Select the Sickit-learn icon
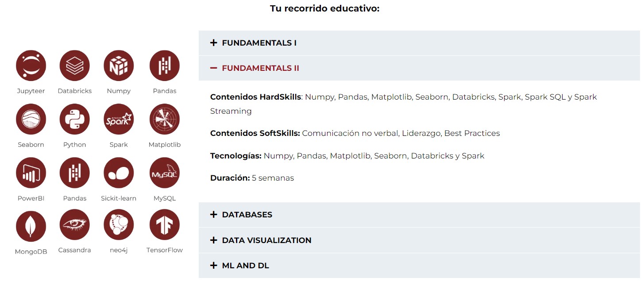The image size is (644, 282). [x=119, y=173]
